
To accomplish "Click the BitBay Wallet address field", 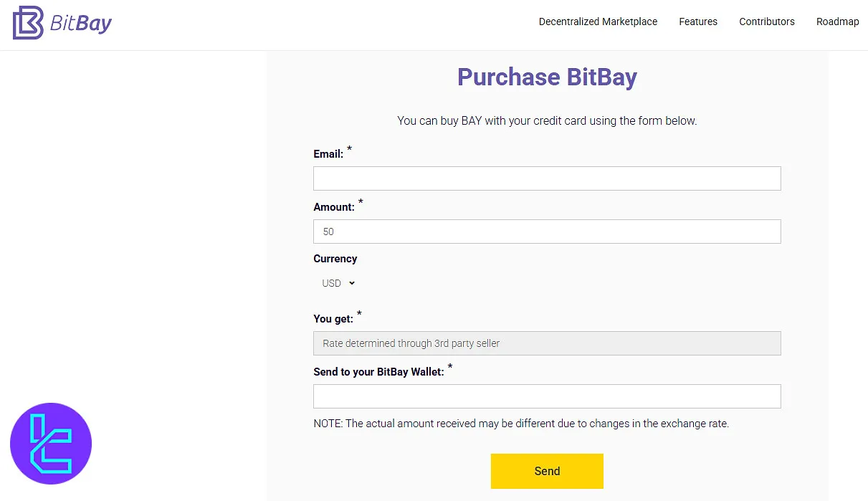I will [x=547, y=396].
